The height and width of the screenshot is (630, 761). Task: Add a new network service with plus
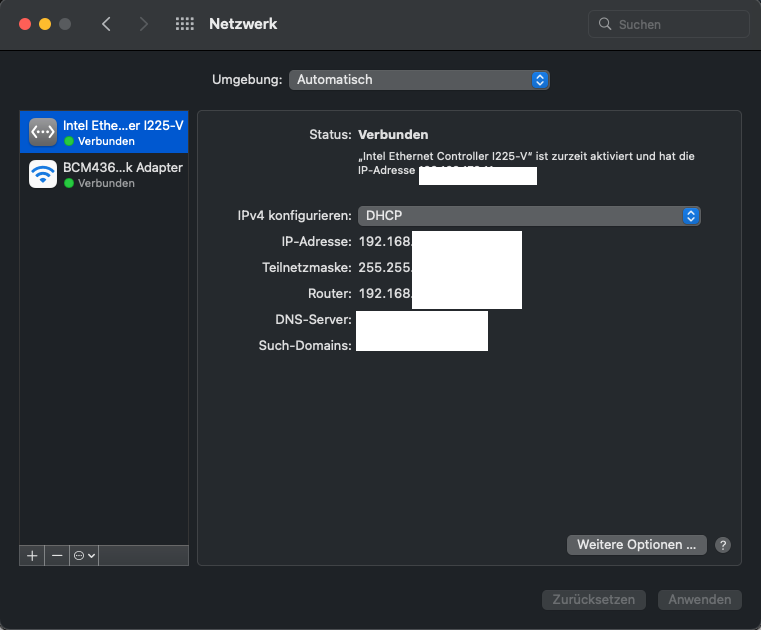(32, 555)
